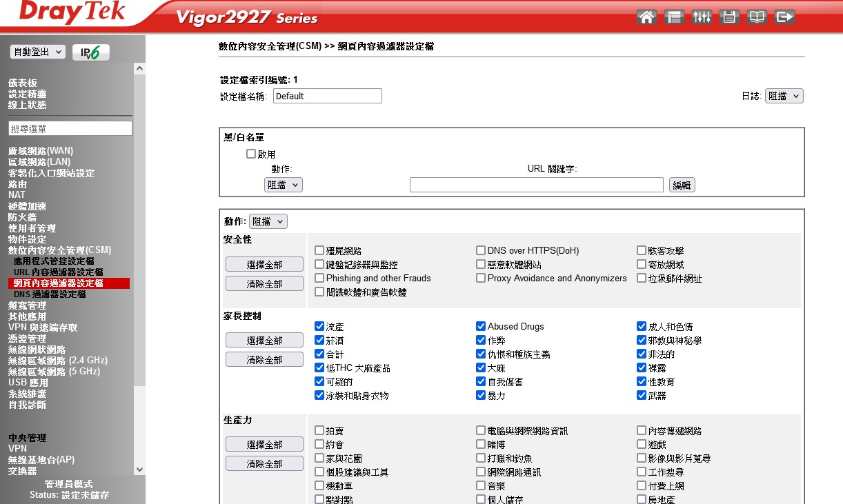The width and height of the screenshot is (843, 504).
Task: Click the IPv6 icon in sidebar
Action: pyautogui.click(x=90, y=52)
